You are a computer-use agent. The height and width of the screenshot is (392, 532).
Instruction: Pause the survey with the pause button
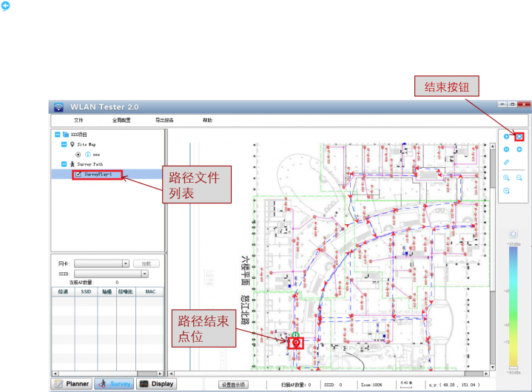tap(506, 149)
